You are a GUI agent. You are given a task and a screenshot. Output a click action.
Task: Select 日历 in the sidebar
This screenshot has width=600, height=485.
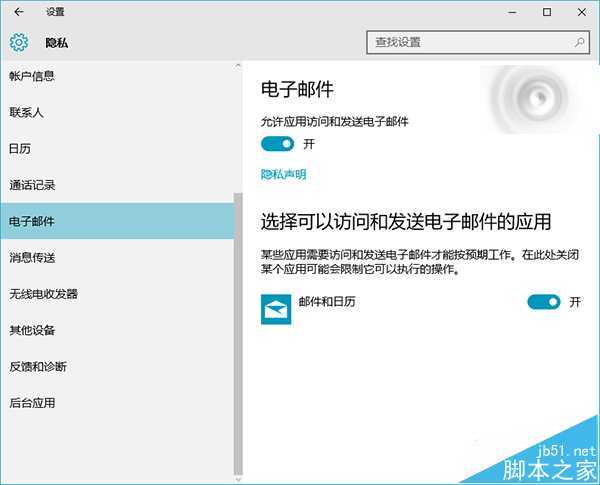click(x=117, y=149)
